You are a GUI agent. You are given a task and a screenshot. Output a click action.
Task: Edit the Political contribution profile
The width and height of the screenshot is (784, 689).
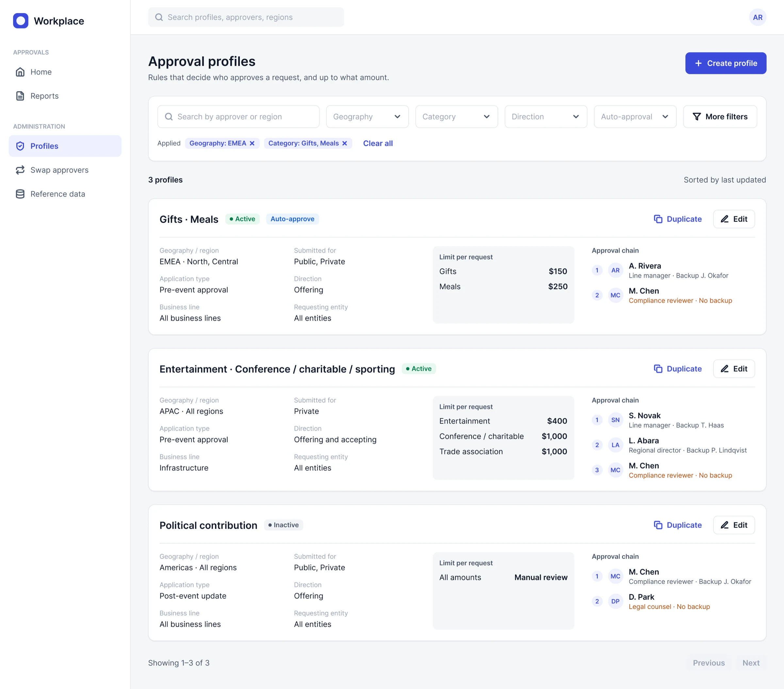click(x=734, y=525)
